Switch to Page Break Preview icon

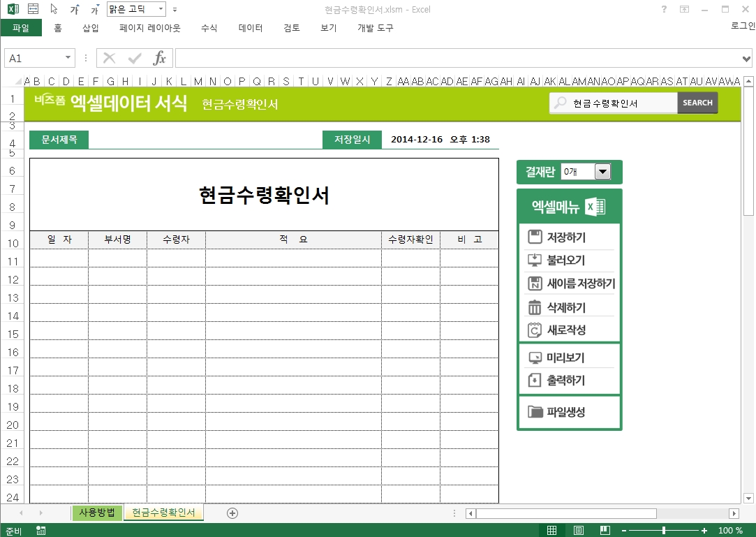[605, 531]
